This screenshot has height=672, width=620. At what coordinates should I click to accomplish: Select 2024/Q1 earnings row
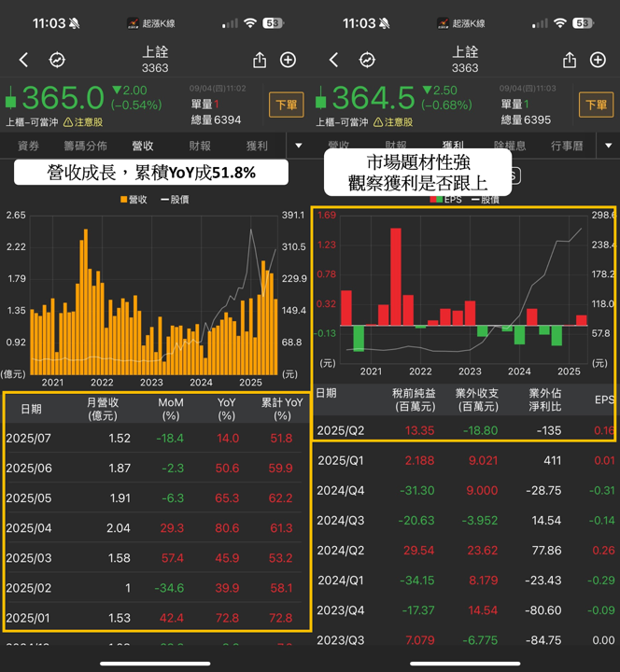pos(466,581)
